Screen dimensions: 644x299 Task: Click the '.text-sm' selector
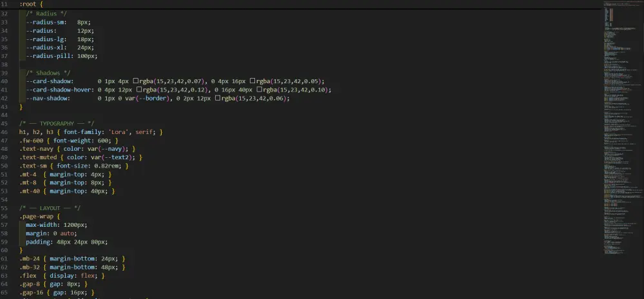coord(33,166)
